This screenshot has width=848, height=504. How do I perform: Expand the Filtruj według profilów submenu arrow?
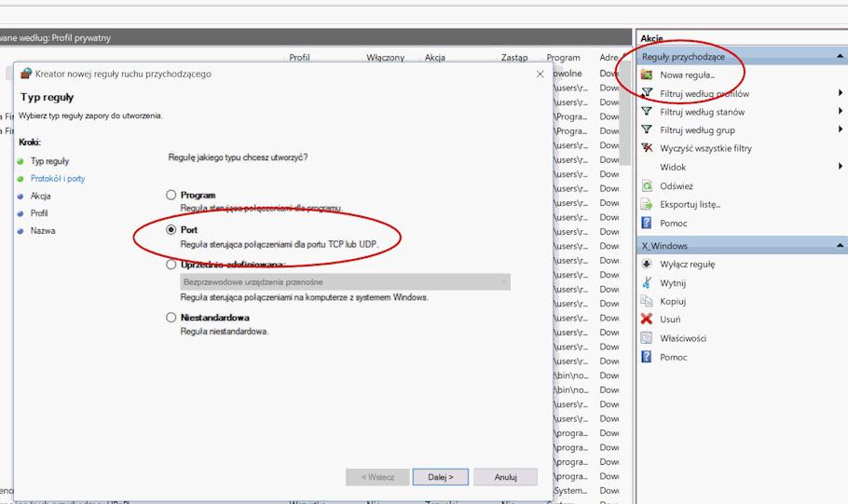click(x=841, y=93)
